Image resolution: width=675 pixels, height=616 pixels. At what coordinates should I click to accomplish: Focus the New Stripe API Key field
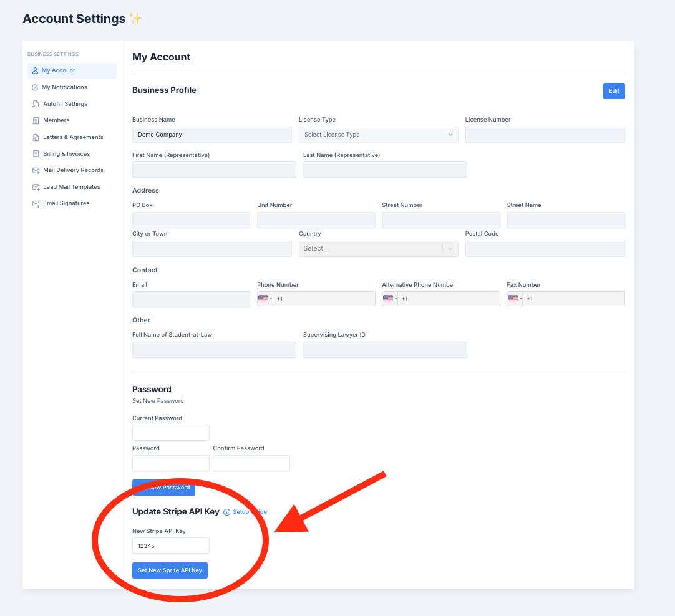pyautogui.click(x=171, y=546)
